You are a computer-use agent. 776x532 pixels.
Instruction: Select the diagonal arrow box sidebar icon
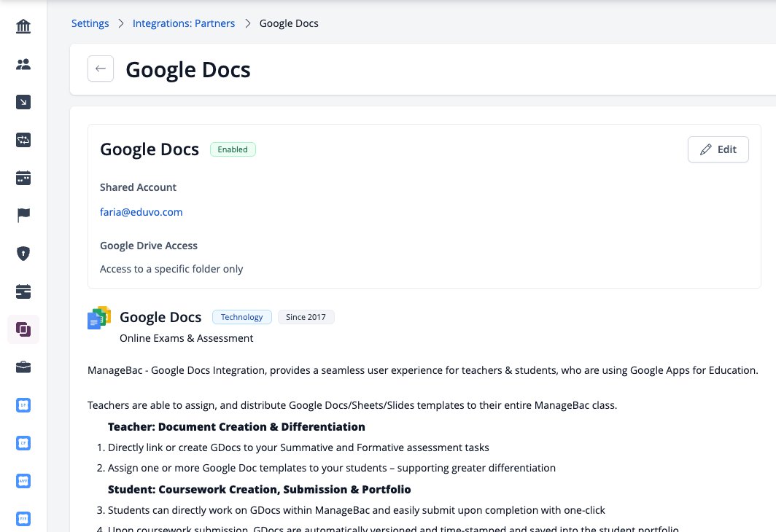click(23, 102)
